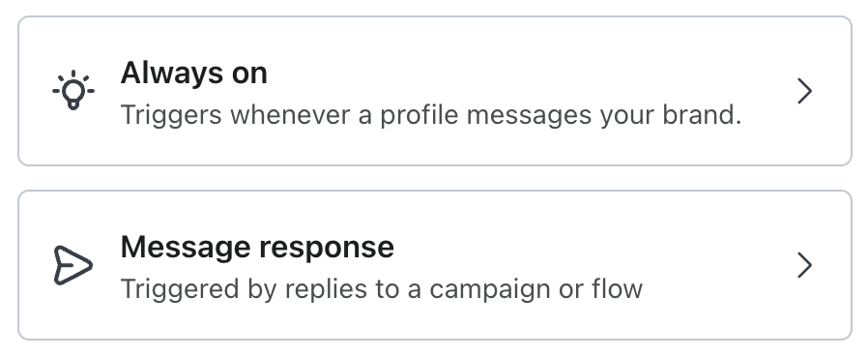868x356 pixels.
Task: Select the send arrow icon for Message response
Action: [x=73, y=265]
